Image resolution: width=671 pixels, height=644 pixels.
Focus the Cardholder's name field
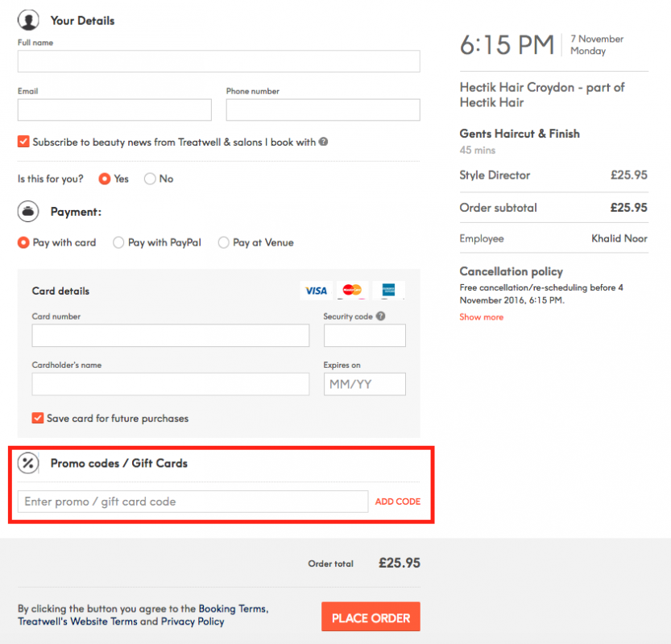pyautogui.click(x=171, y=384)
